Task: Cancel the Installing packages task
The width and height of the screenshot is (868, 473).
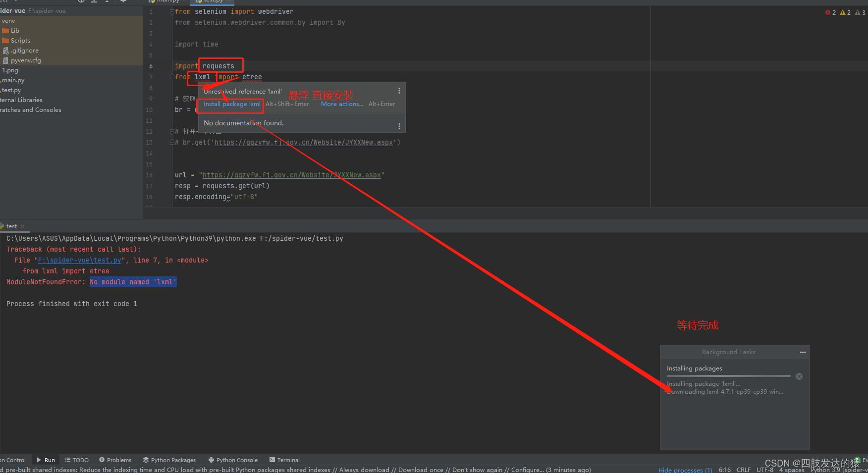Action: [x=799, y=376]
